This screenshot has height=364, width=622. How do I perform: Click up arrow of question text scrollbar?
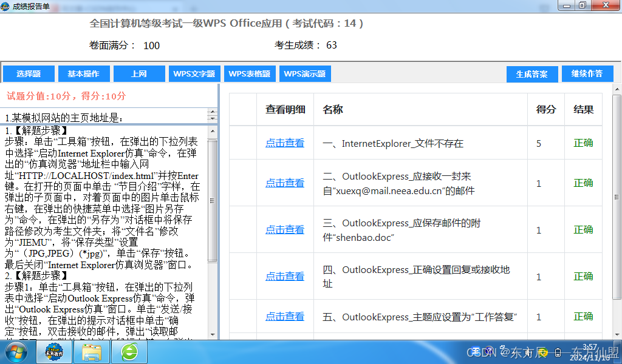tap(213, 112)
